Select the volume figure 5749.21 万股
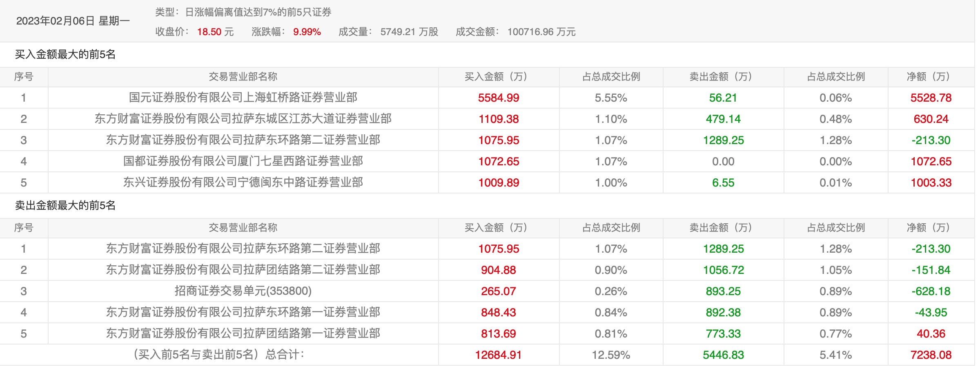The width and height of the screenshot is (980, 369). point(409,32)
